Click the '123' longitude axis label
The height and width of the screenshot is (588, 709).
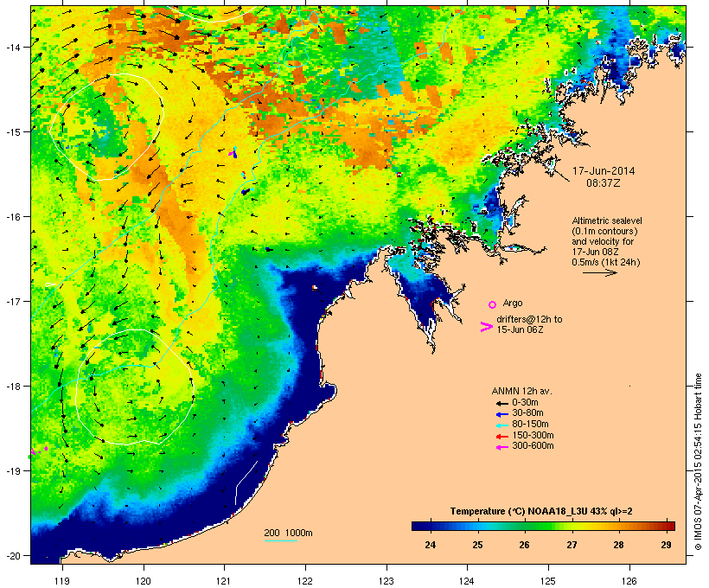[386, 581]
